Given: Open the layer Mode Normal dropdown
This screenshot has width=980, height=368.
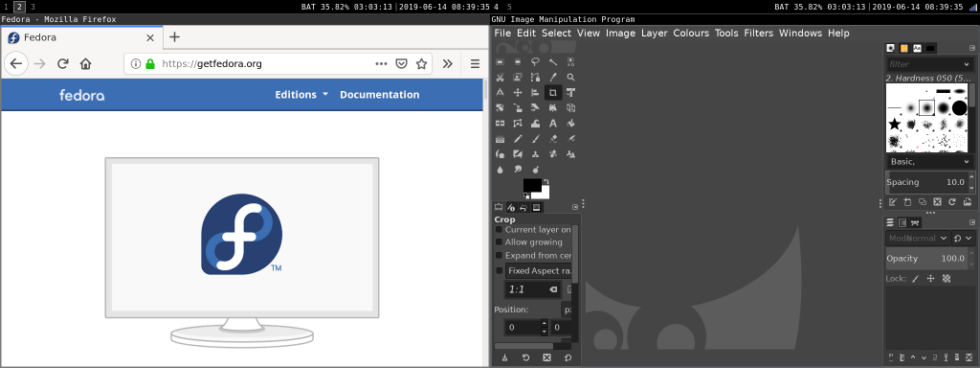Looking at the screenshot, I should pyautogui.click(x=917, y=239).
